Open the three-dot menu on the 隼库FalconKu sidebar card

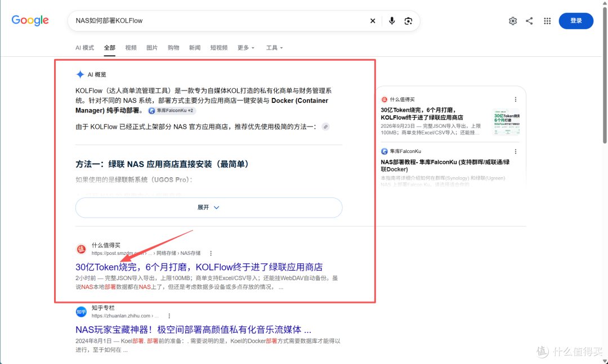point(515,151)
